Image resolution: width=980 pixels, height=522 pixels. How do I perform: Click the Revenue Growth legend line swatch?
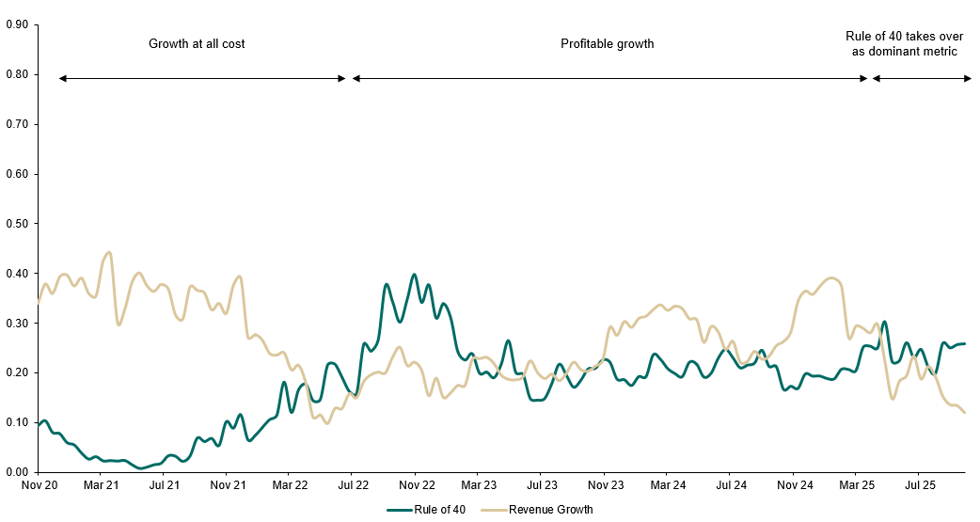(x=493, y=510)
